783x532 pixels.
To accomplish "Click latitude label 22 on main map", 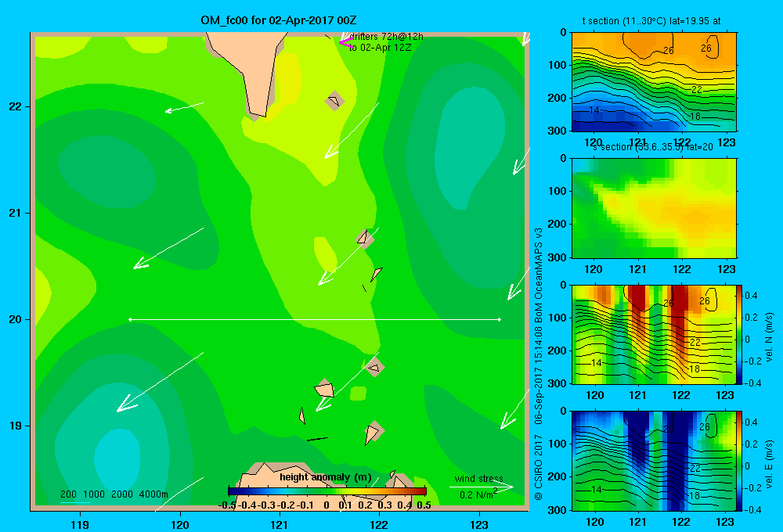I will [15, 106].
